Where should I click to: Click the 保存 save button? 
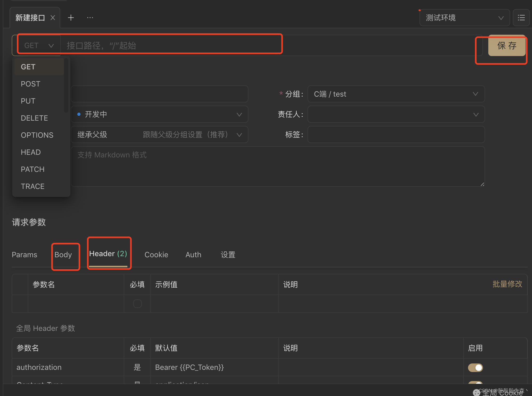(x=506, y=46)
